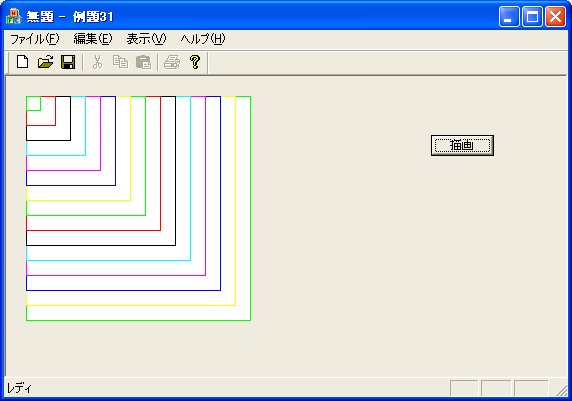
Task: Open the 表示(V) menu
Action: click(x=146, y=39)
